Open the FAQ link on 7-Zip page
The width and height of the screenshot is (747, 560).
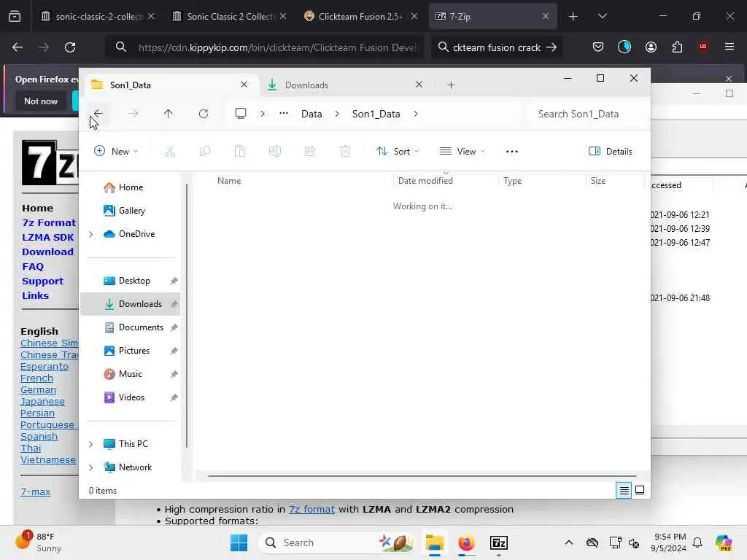click(x=33, y=267)
